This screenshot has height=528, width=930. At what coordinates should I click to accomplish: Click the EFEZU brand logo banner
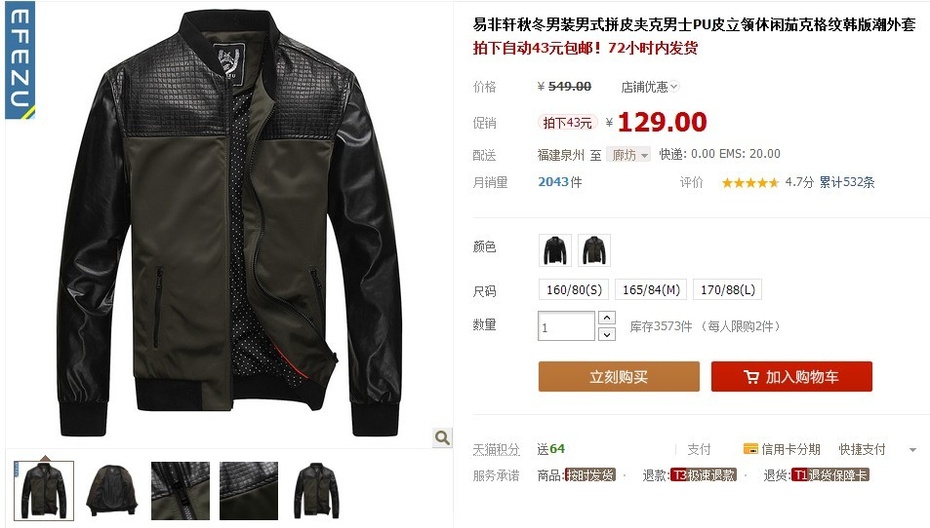click(20, 59)
